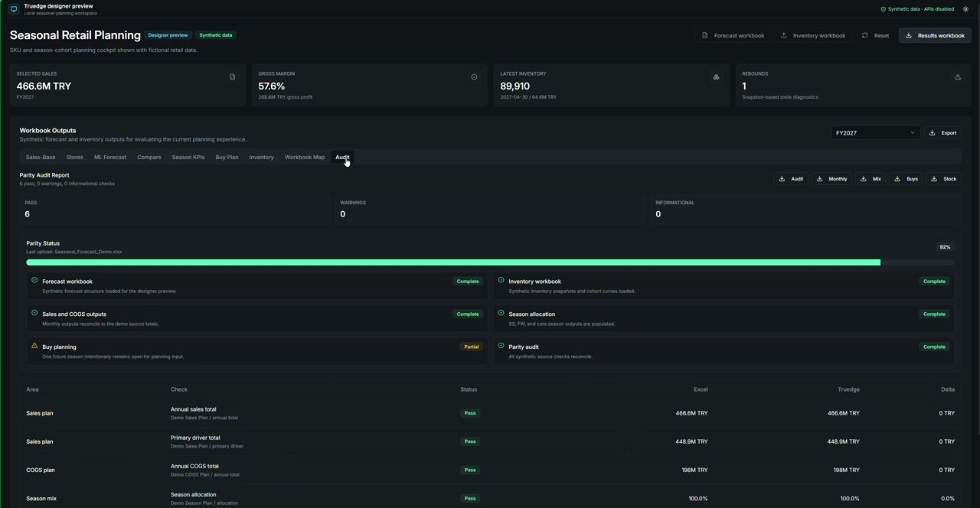Click Complete badge on Parity audit
980x508 pixels.
[x=934, y=347]
